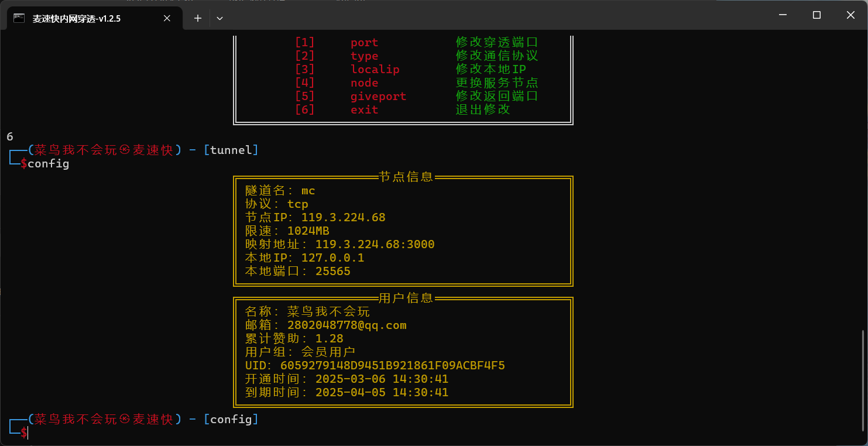This screenshot has width=868, height=446.
Task: Click 'exit' in option 6
Action: (x=364, y=110)
